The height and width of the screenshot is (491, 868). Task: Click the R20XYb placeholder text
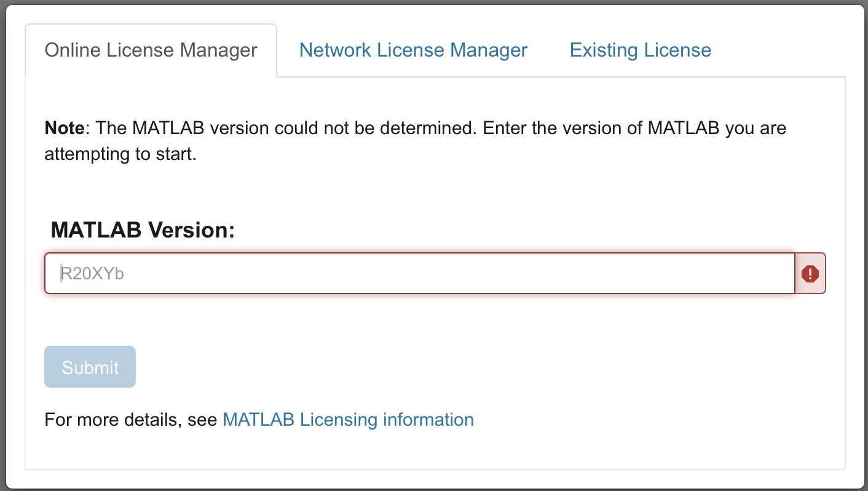coord(92,273)
